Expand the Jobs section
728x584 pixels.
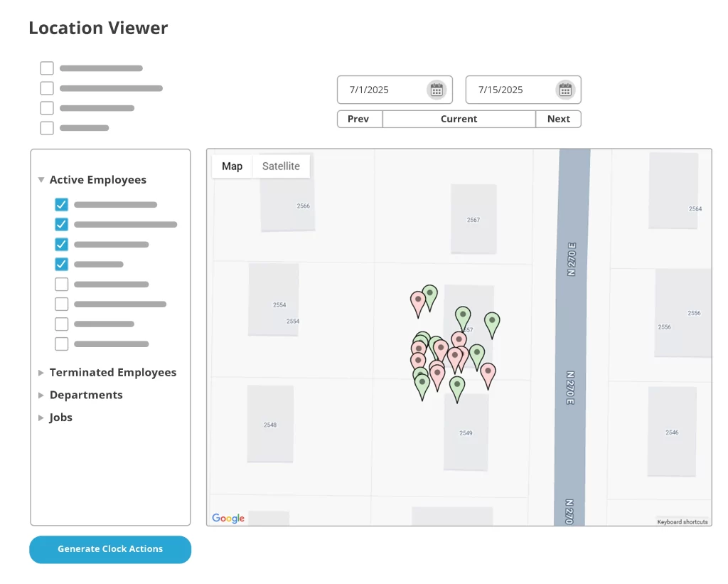[x=41, y=418]
